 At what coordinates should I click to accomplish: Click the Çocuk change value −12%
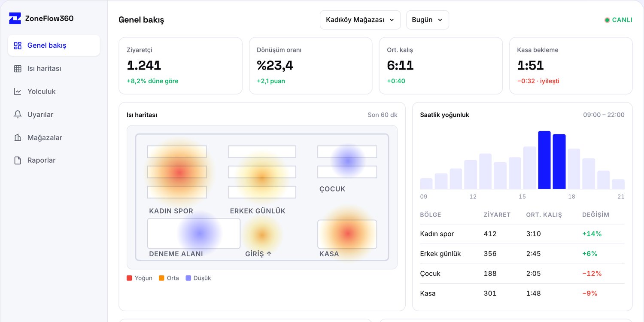pos(592,273)
